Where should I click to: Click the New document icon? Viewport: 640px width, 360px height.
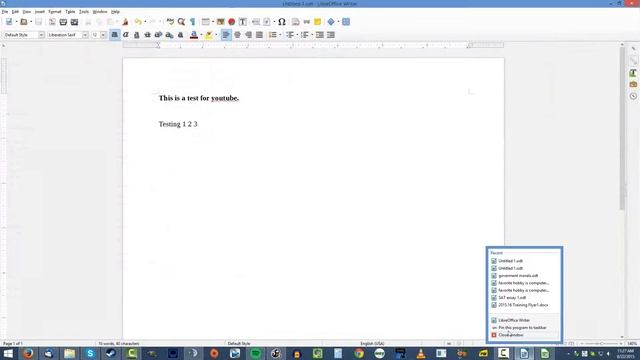click(9, 22)
